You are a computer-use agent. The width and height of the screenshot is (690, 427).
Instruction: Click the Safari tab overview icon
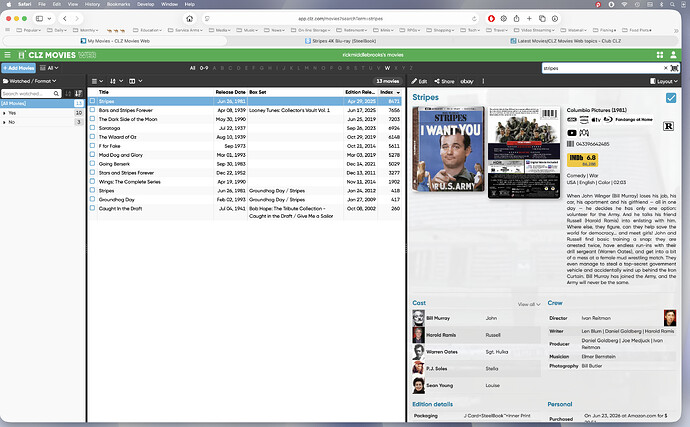coord(542,18)
